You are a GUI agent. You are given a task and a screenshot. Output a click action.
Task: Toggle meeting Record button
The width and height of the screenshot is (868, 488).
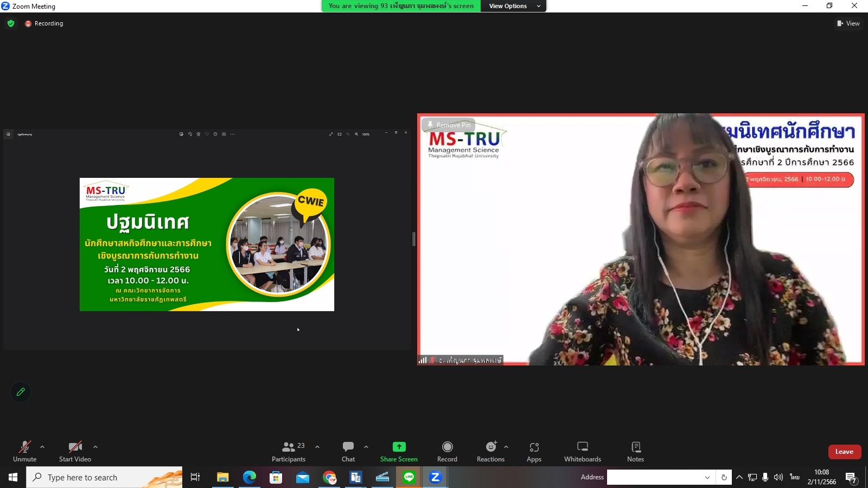(447, 451)
